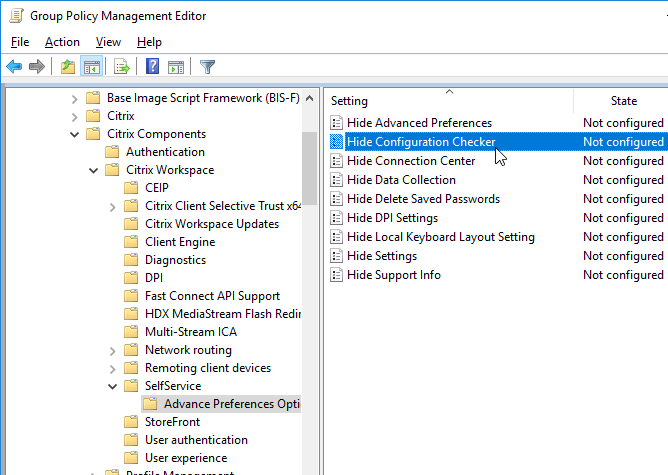Select Advance Preferences Options tree item
This screenshot has width=668, height=475.
[231, 404]
